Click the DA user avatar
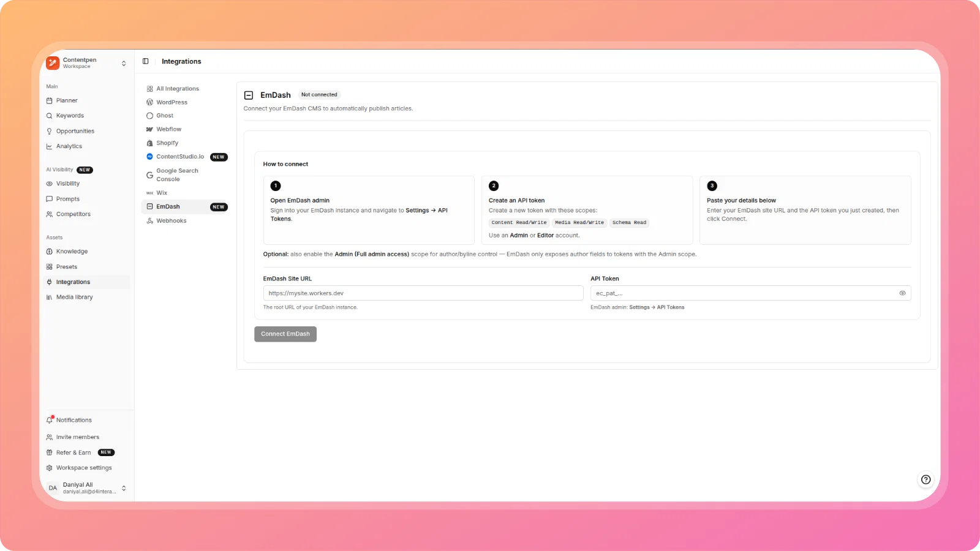Image resolution: width=980 pixels, height=551 pixels. tap(53, 488)
